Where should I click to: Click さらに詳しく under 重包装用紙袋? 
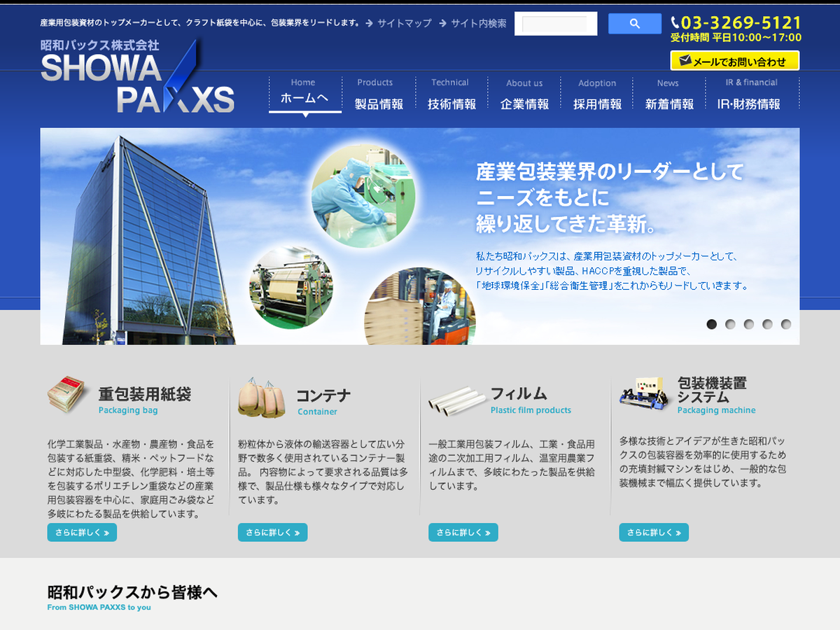(82, 533)
